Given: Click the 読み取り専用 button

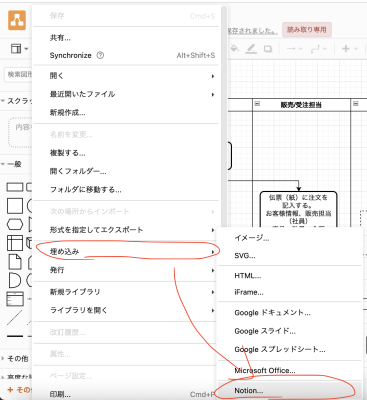Looking at the screenshot, I should click(x=307, y=30).
